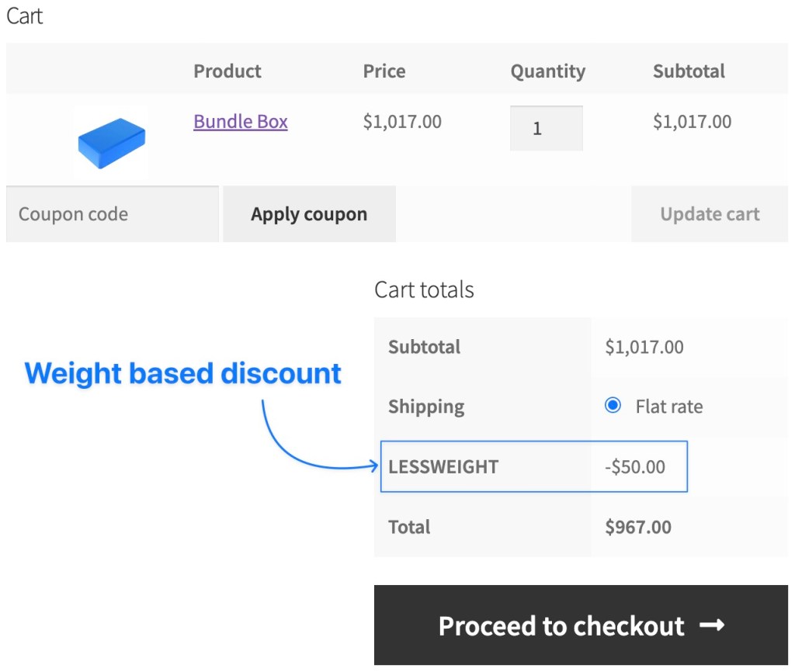This screenshot has height=672, width=795.
Task: Select the Flat rate shipping radio button
Action: coord(613,405)
